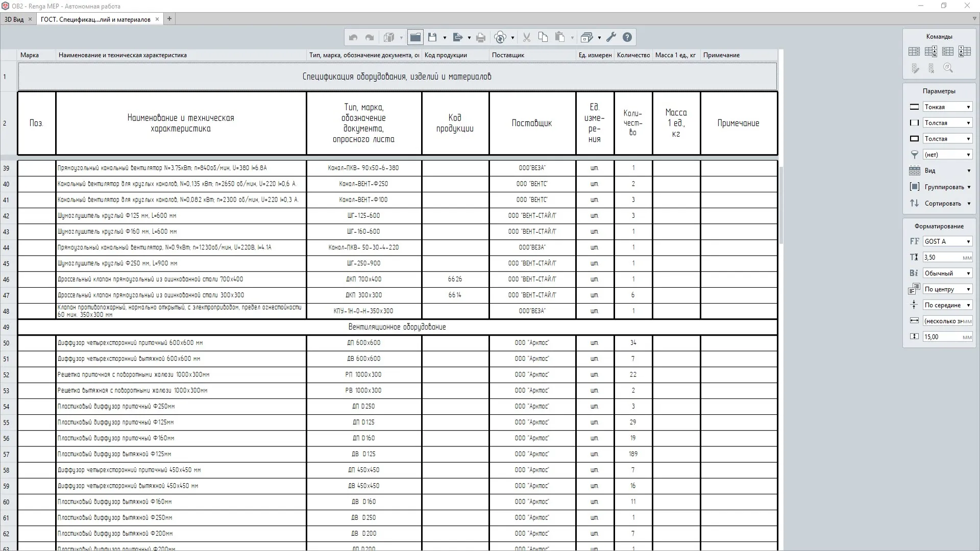Open the По центру alignment dropdown
The image size is (980, 551).
(947, 289)
